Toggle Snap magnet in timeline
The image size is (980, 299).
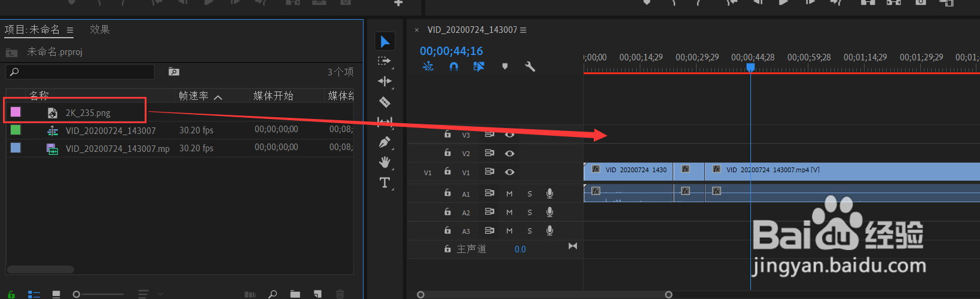click(x=454, y=66)
